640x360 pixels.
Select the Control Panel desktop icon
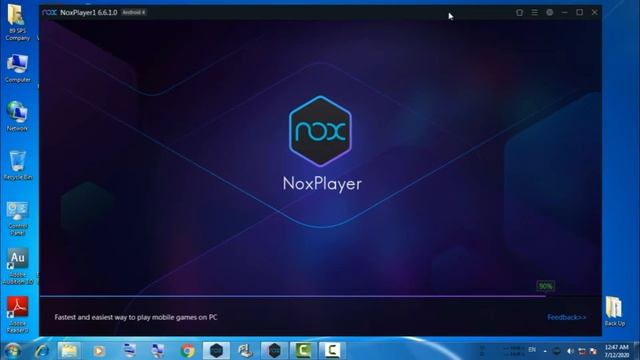tap(18, 218)
